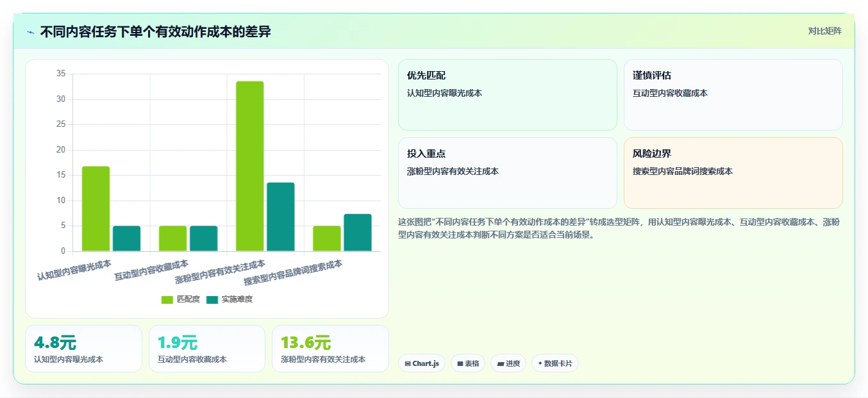Toggle the 实施难度 legend entry

pos(230,299)
